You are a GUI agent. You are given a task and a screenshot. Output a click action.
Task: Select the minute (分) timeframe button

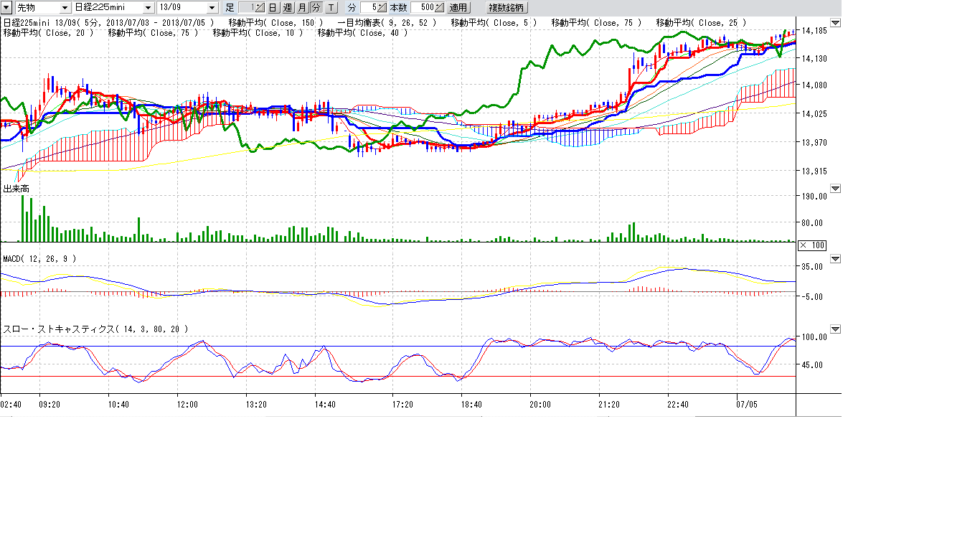[x=316, y=8]
